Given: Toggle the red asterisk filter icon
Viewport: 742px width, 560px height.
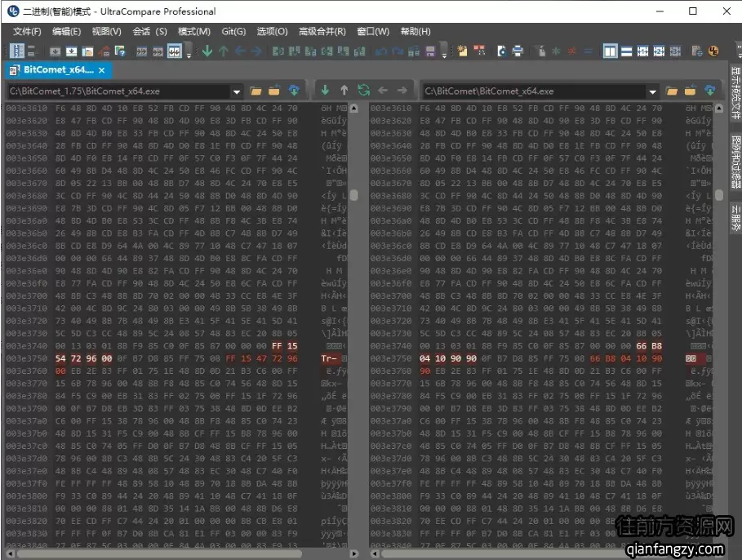Looking at the screenshot, I should click(x=572, y=51).
